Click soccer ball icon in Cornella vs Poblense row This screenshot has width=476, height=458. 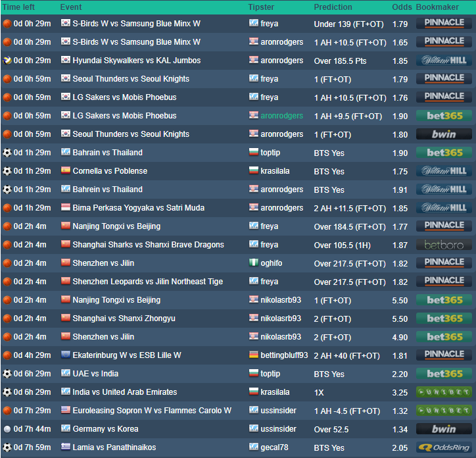coord(7,171)
